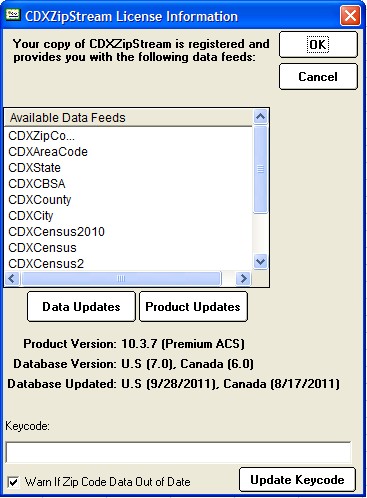Click the left arrow of the horizontal scrollbar

point(12,278)
